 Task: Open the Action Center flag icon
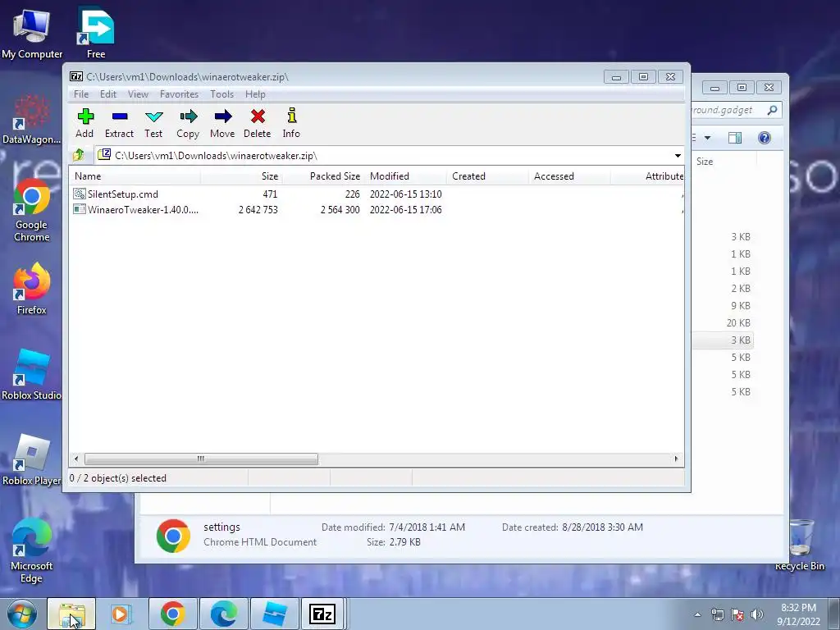tap(737, 614)
